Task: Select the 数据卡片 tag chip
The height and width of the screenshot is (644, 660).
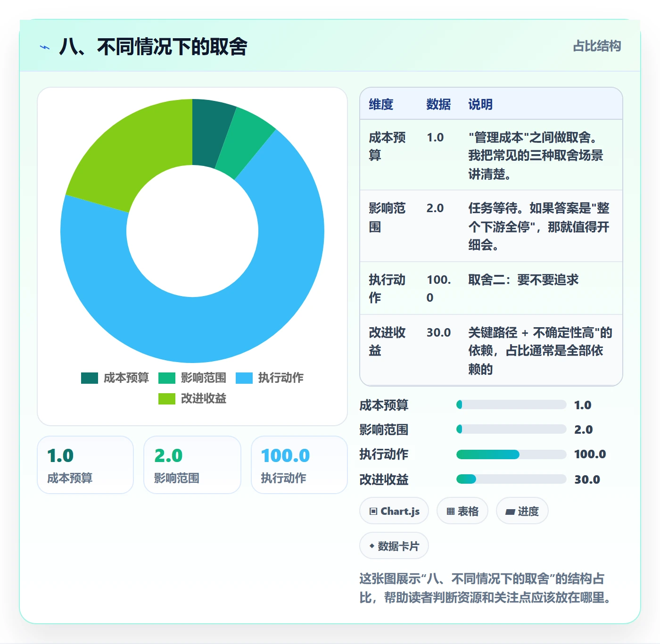Action: coord(394,546)
